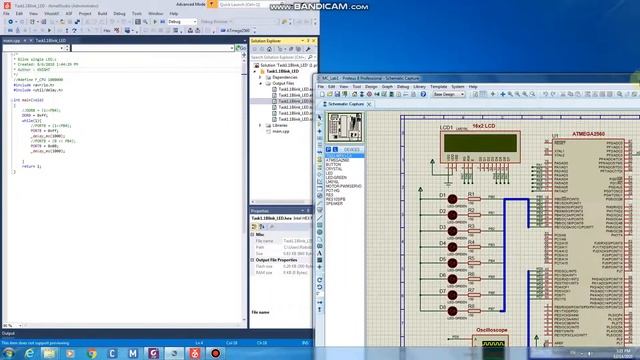Screen dimensions: 640x360
Task: Expand Dependencies tree node
Action: click(x=260, y=77)
